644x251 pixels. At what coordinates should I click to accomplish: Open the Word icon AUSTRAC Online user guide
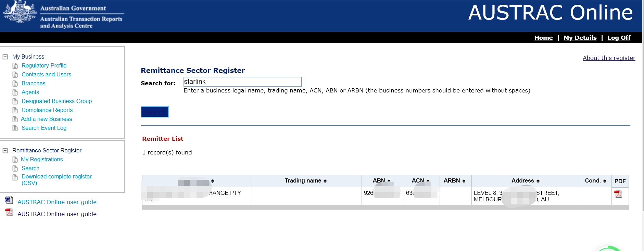point(9,200)
